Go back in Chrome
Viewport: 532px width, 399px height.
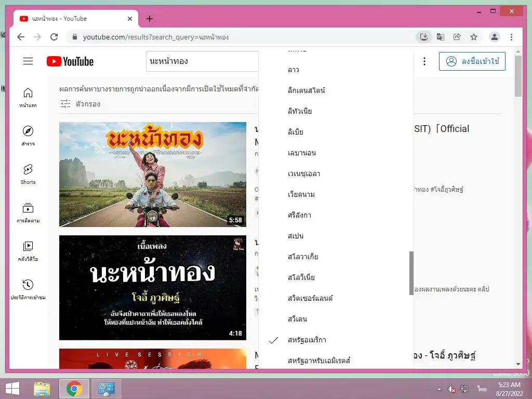point(21,37)
